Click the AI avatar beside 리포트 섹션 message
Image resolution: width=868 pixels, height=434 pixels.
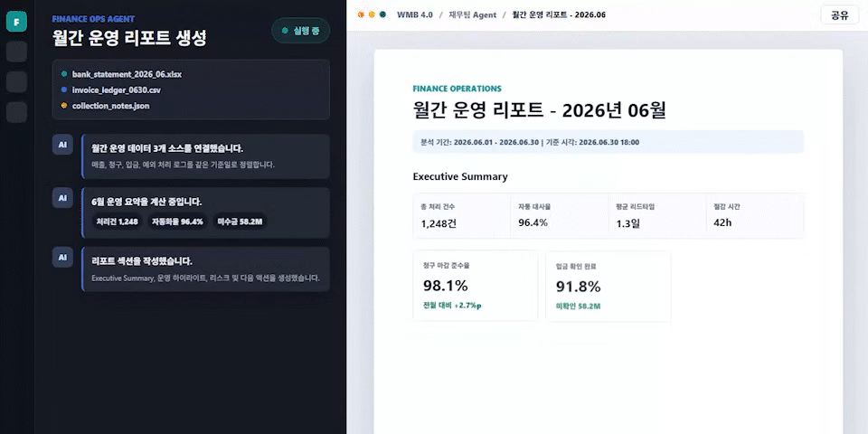[62, 258]
